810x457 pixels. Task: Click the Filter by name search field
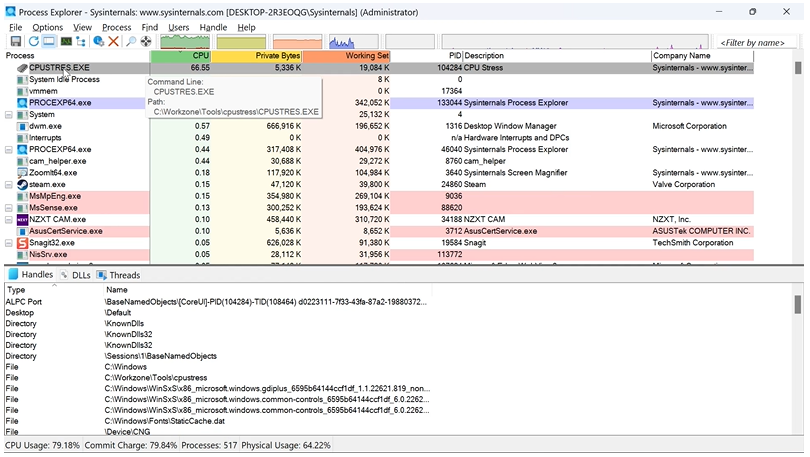752,43
